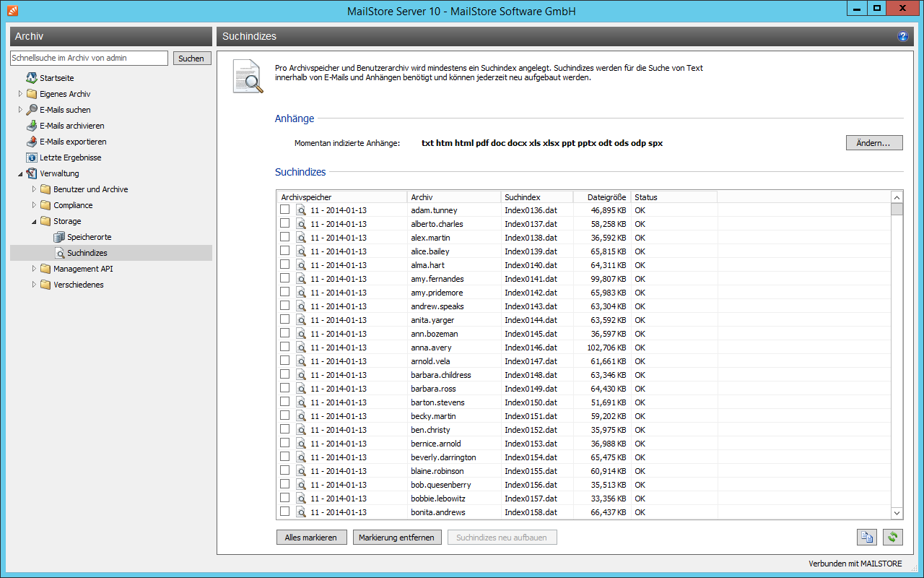The image size is (924, 578).
Task: Click the Compliance folder icon
Action: 45,205
